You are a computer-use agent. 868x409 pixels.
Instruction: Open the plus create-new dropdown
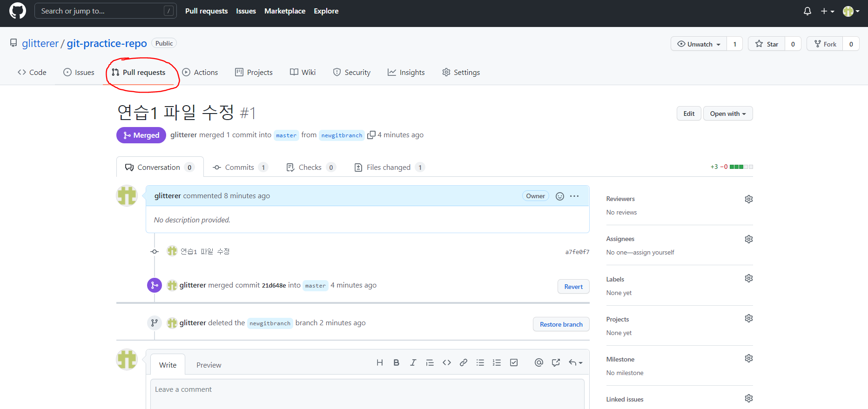coord(827,11)
